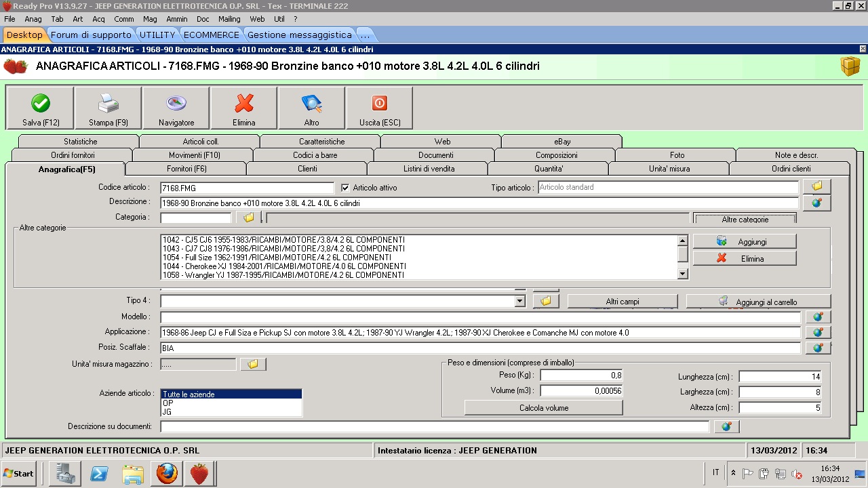The height and width of the screenshot is (488, 868).
Task: Open the folder lookup next to Categoria
Action: [248, 218]
